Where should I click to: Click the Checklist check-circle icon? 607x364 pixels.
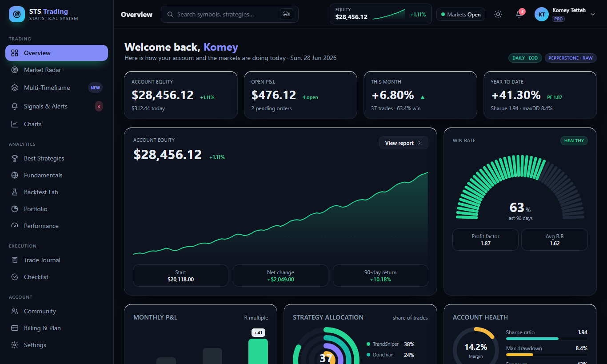click(15, 277)
